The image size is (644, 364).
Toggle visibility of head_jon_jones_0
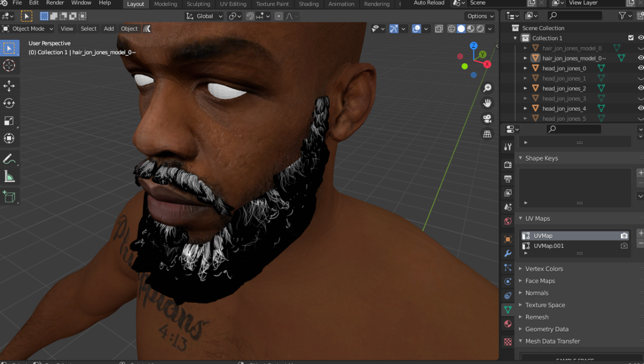(x=640, y=68)
